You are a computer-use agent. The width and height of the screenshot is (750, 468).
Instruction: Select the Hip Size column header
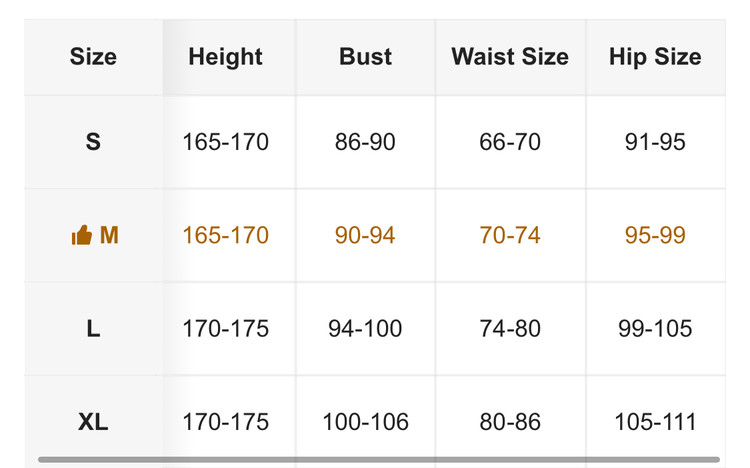tap(655, 56)
